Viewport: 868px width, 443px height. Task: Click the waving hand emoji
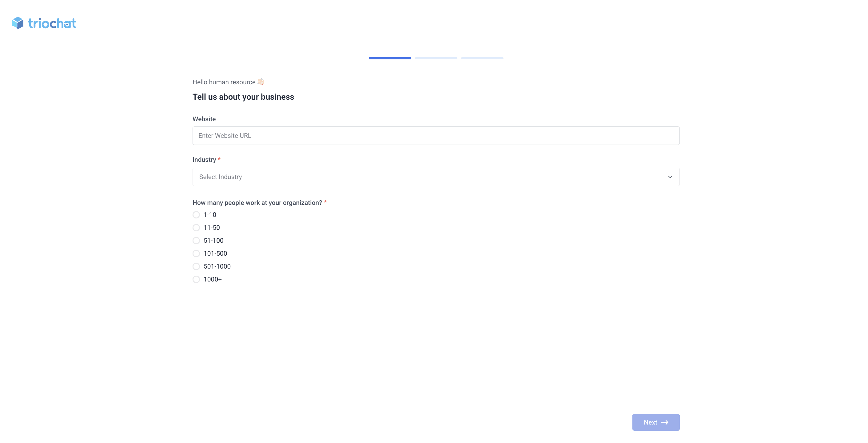[261, 82]
